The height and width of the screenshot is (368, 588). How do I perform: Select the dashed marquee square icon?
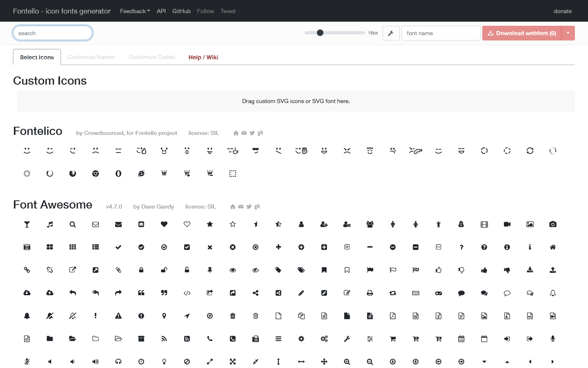coord(233,173)
